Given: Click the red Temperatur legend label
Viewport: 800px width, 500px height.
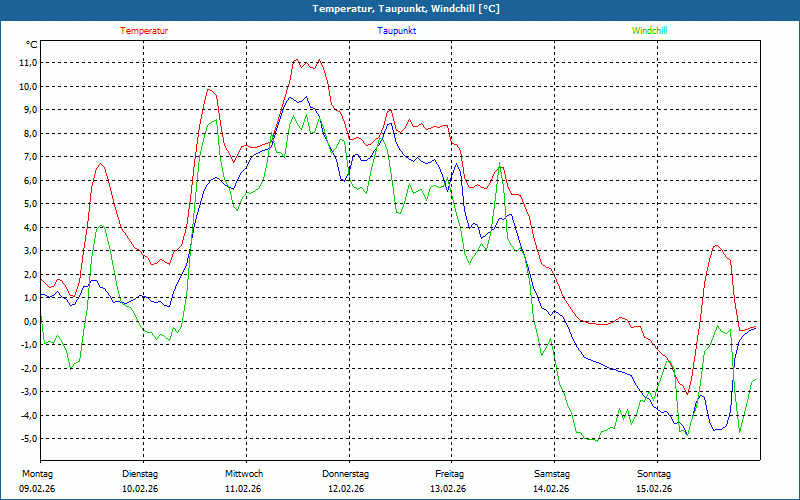Looking at the screenshot, I should 144,31.
